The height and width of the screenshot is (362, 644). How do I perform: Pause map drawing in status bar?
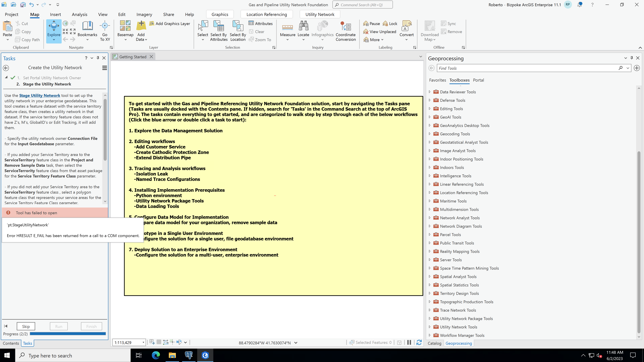point(409,343)
